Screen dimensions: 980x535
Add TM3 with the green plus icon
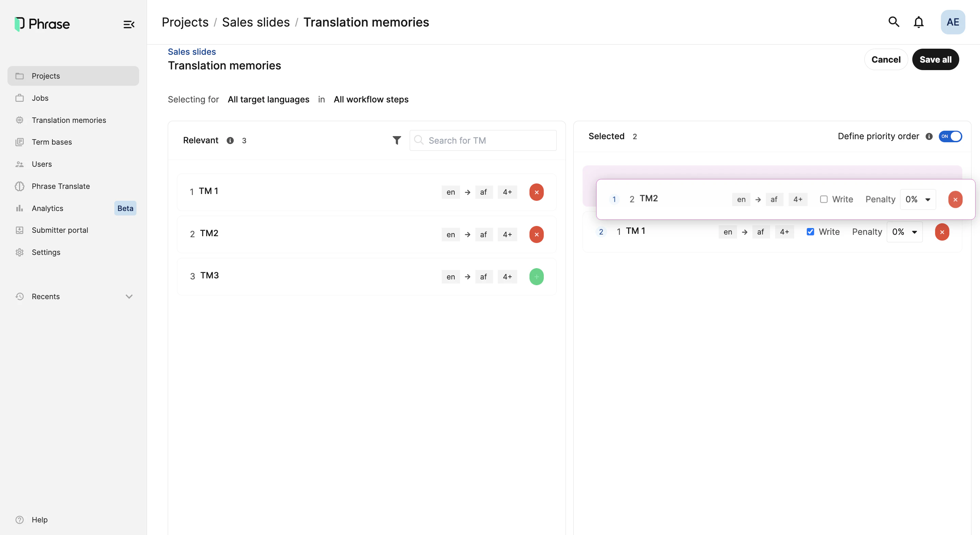pyautogui.click(x=536, y=277)
